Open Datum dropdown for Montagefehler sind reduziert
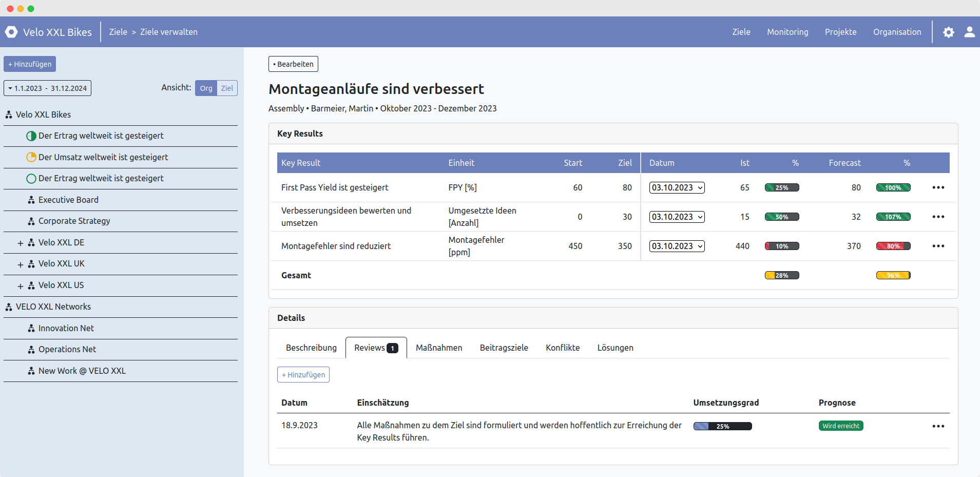The width and height of the screenshot is (980, 477). 677,246
